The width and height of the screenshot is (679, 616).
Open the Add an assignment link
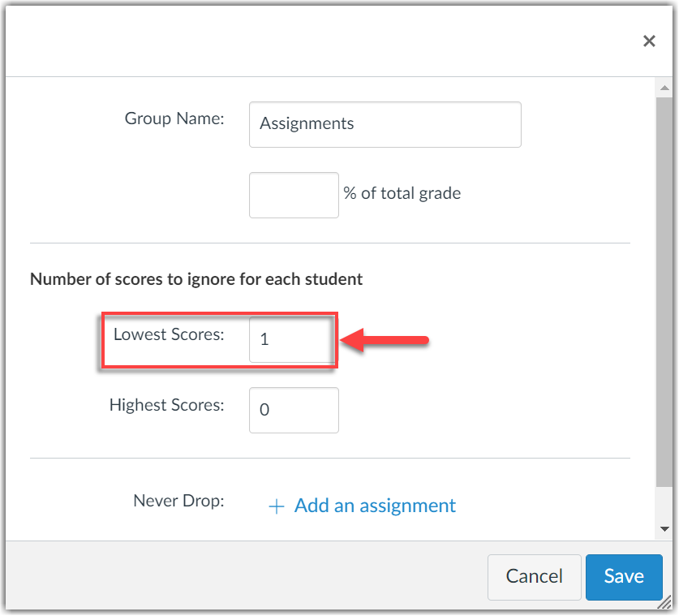[375, 506]
